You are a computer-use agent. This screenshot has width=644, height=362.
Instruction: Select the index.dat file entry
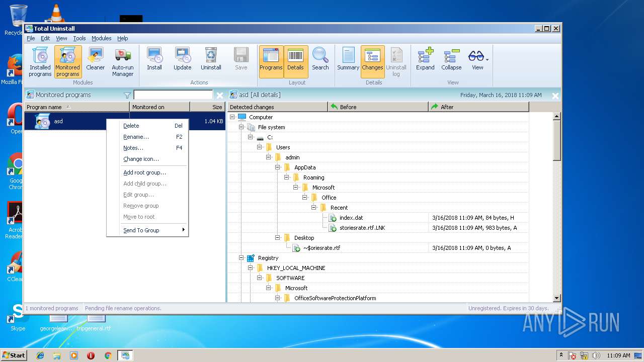pyautogui.click(x=351, y=218)
